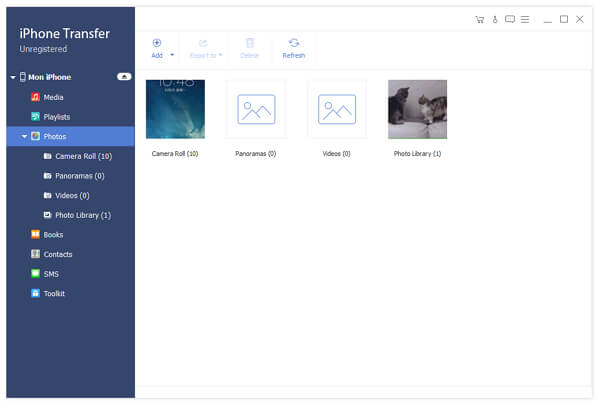Select the Photo Library cats thumbnail

pyautogui.click(x=417, y=109)
